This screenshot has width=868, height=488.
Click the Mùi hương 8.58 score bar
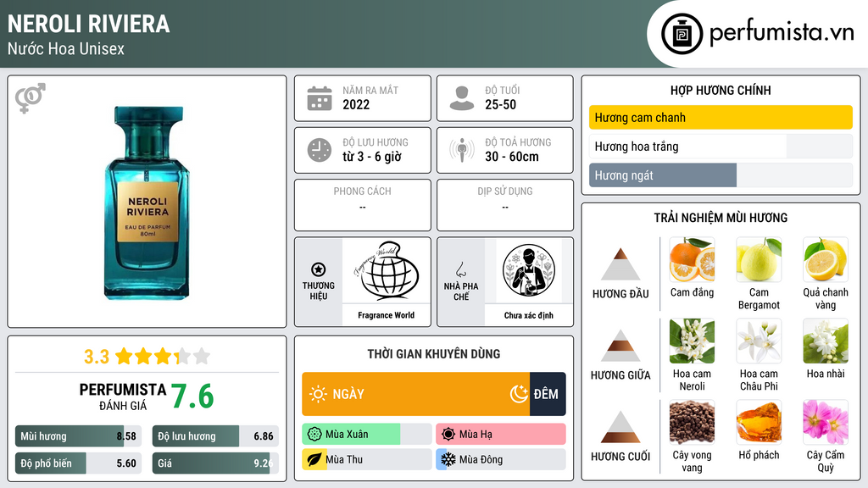[x=79, y=436]
